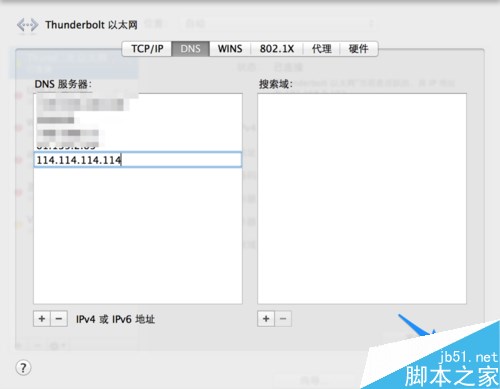The width and height of the screenshot is (500, 389).
Task: Click the 'Thunderbolt 以太网' title text
Action: (91, 25)
